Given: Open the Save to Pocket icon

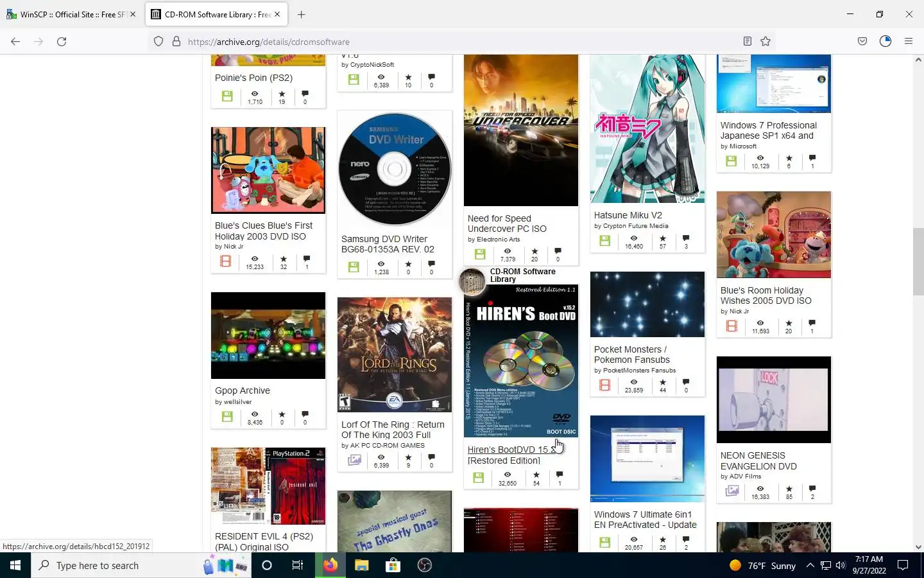Looking at the screenshot, I should pyautogui.click(x=862, y=42).
